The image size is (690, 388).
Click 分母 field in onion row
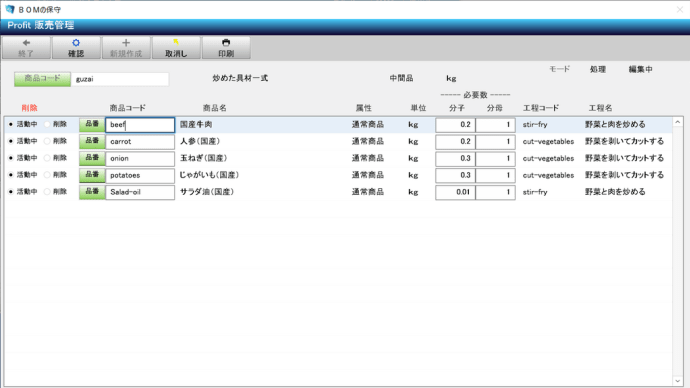[495, 158]
